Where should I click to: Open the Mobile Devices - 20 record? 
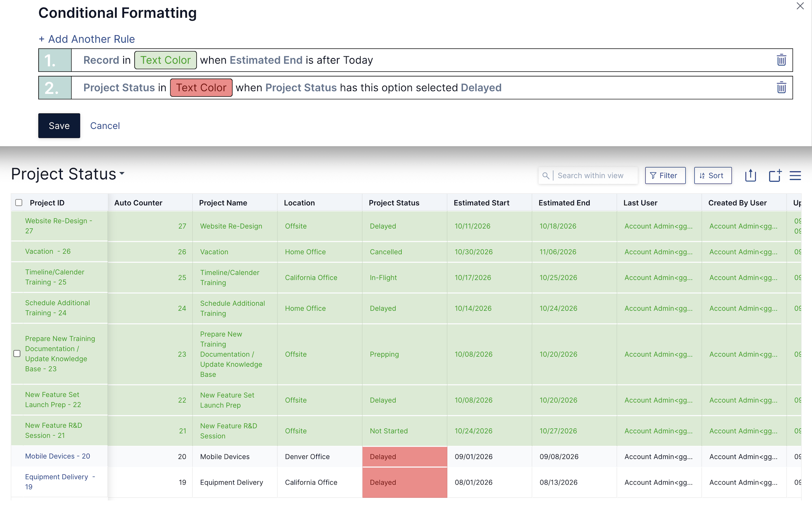coord(57,456)
